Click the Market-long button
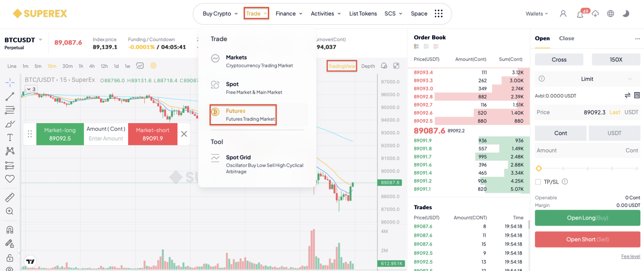Viewport: 644px width, 271px height. pyautogui.click(x=60, y=134)
